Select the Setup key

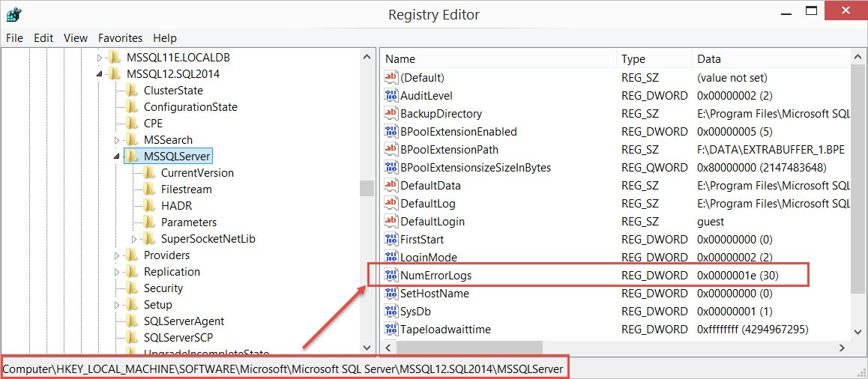pyautogui.click(x=157, y=304)
